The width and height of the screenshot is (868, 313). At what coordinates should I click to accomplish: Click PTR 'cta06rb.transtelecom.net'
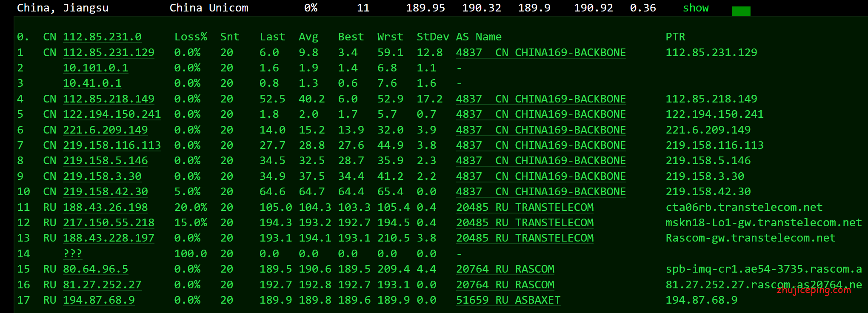[744, 208]
